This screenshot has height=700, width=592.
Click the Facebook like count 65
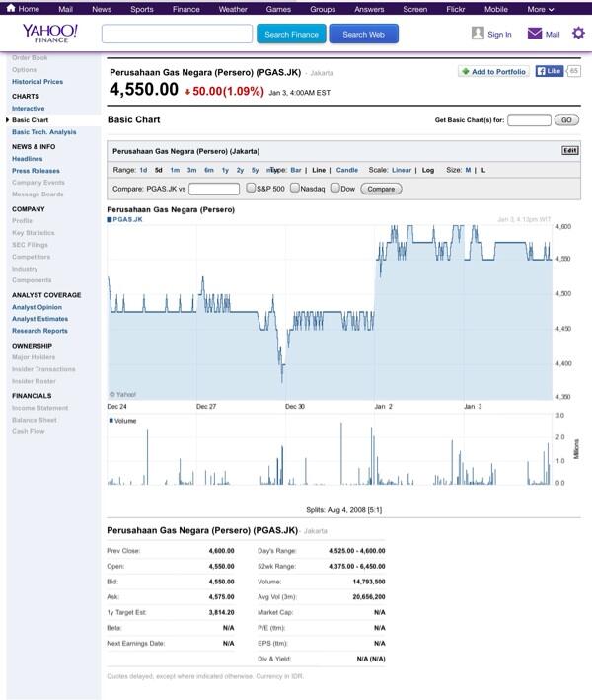pos(573,71)
